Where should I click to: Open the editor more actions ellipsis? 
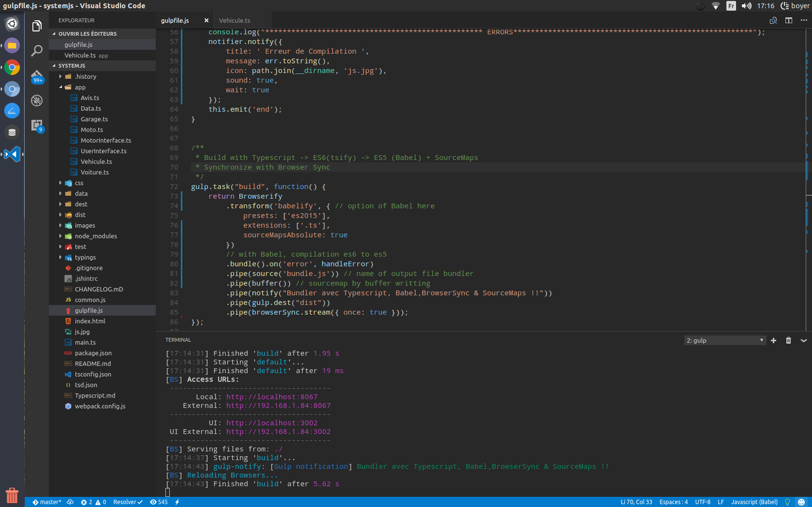tap(804, 20)
